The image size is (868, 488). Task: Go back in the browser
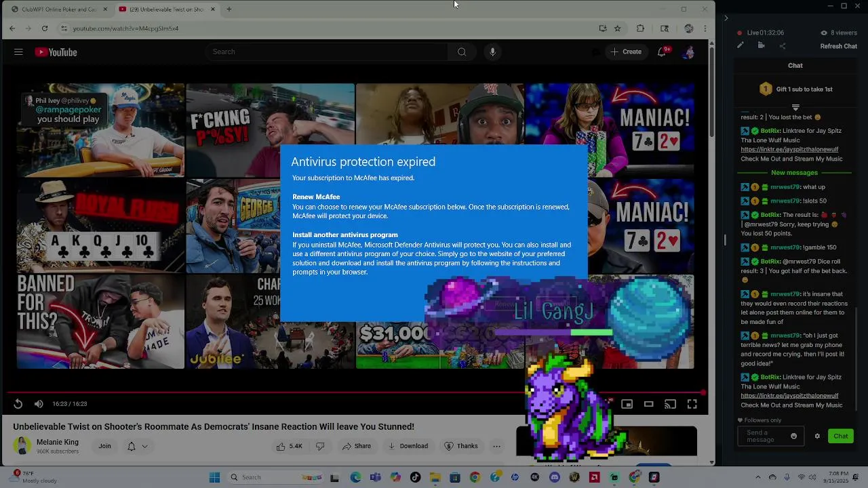point(12,28)
